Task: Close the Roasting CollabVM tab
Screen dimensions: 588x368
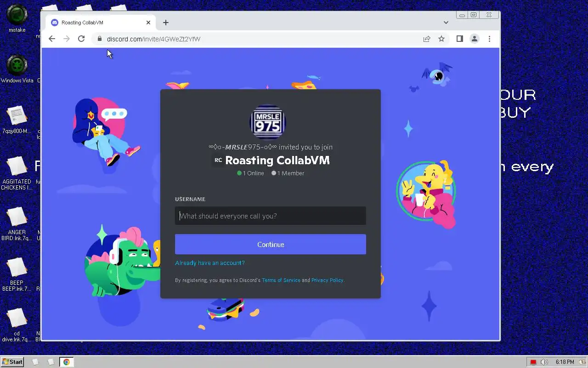Action: point(148,23)
